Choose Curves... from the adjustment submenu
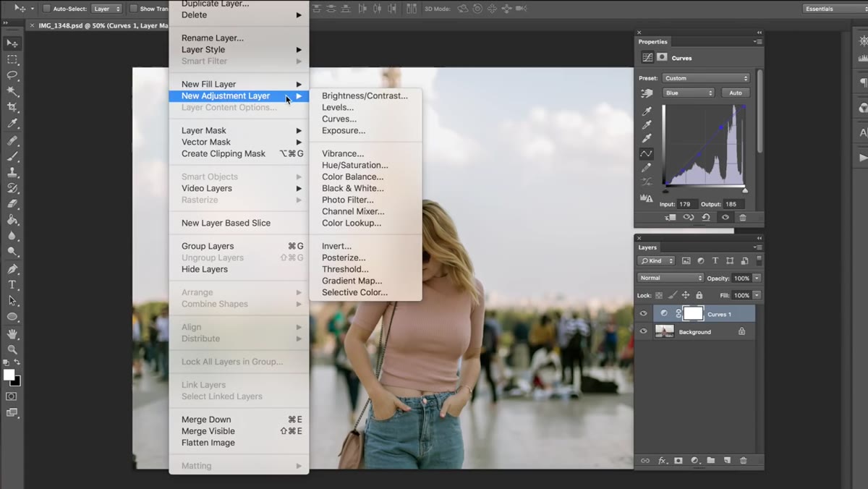The height and width of the screenshot is (489, 868). coord(339,119)
